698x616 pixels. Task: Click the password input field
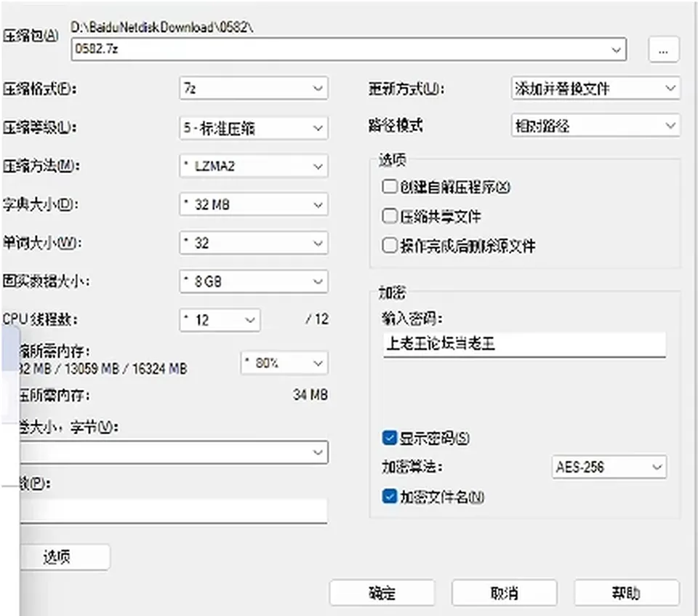click(524, 344)
